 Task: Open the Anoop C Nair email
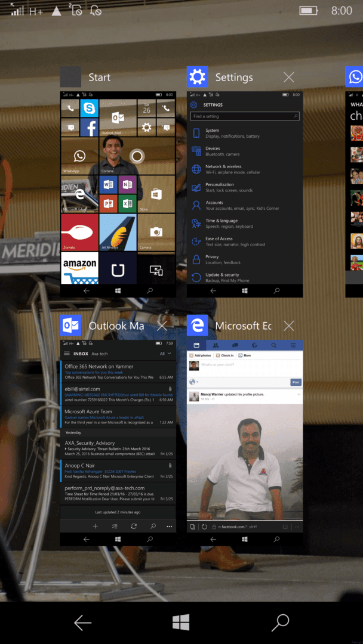click(x=118, y=470)
